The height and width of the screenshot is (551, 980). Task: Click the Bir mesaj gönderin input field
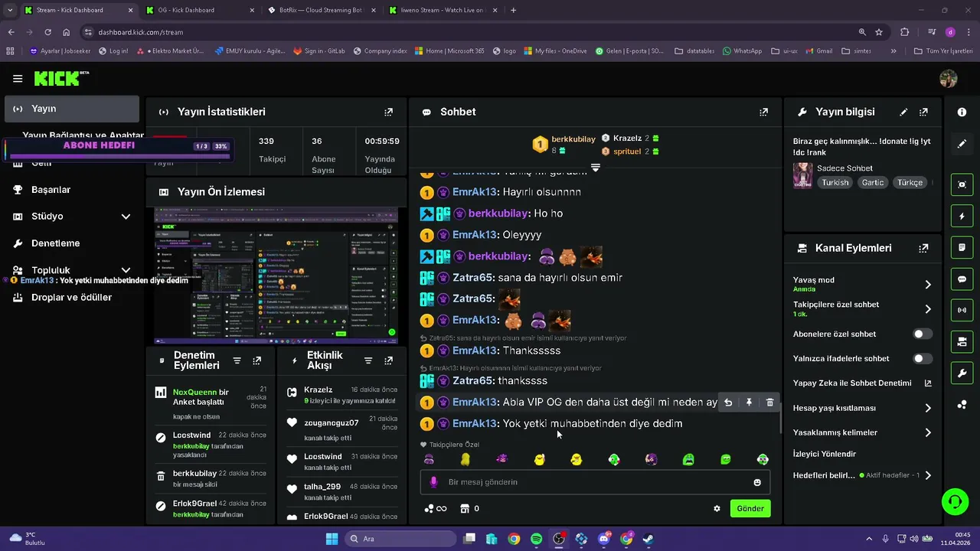pos(595,482)
